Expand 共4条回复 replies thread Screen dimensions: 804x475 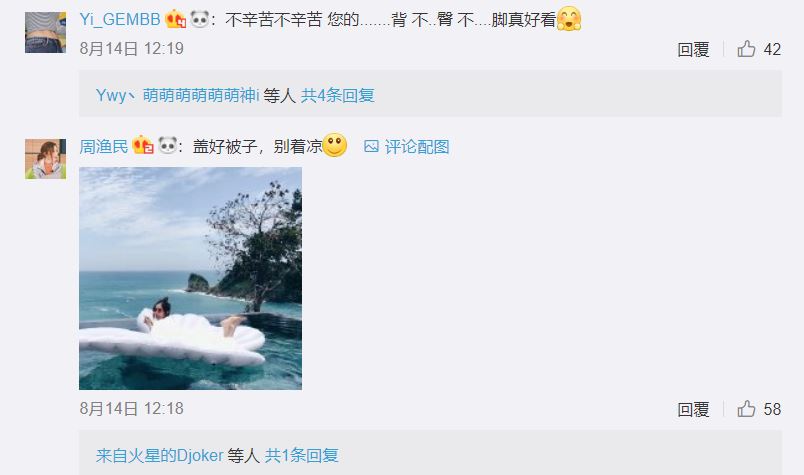pyautogui.click(x=338, y=95)
